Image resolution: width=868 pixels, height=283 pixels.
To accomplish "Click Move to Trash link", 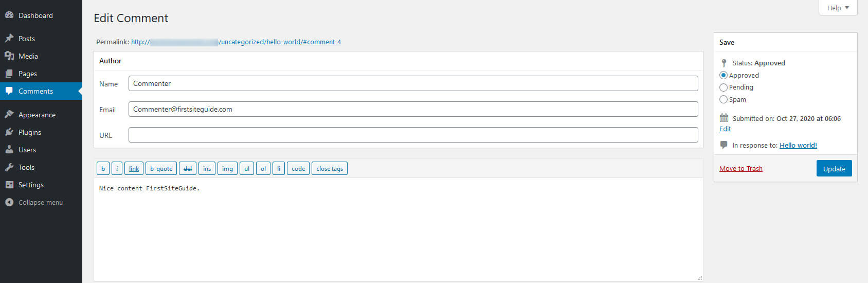I will click(741, 168).
